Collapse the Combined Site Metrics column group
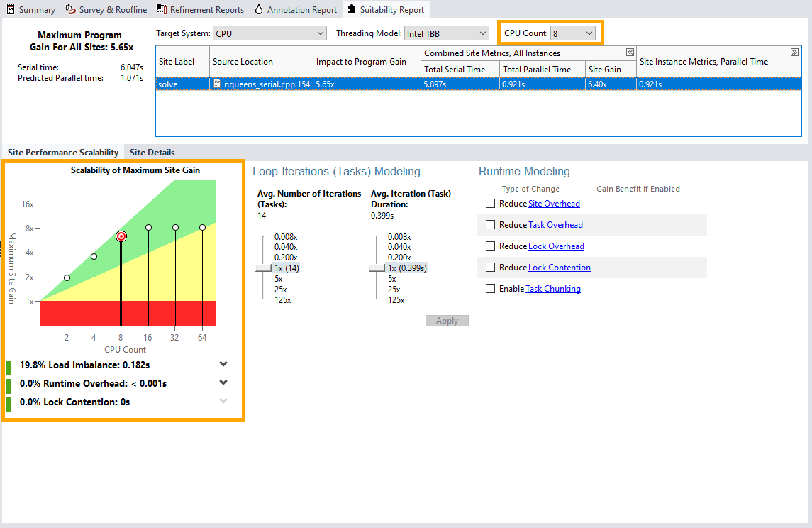 [x=629, y=53]
